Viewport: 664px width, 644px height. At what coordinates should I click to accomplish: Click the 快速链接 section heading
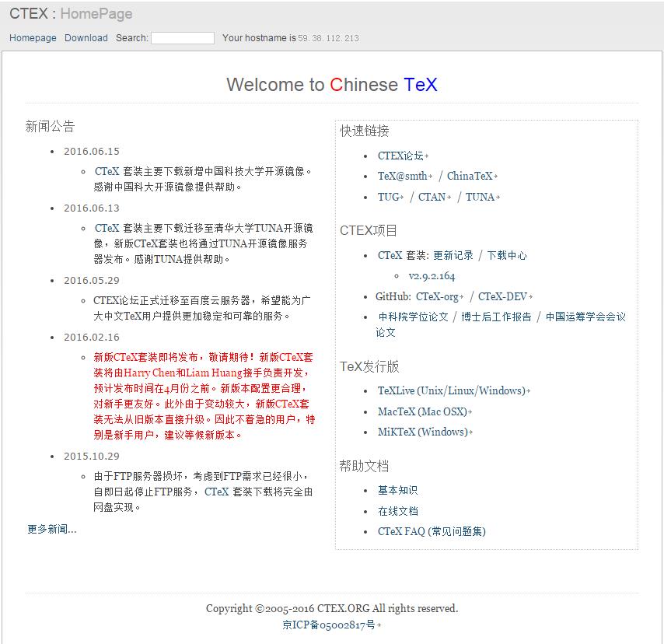click(x=364, y=131)
